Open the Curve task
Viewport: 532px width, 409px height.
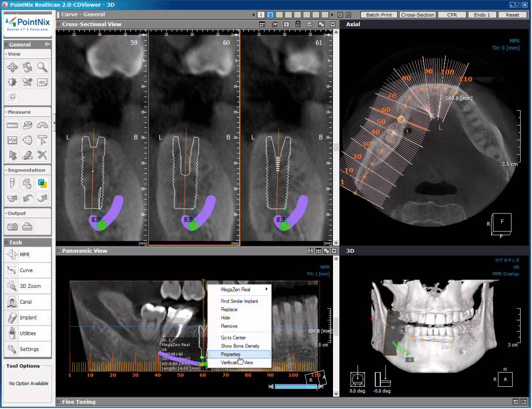coord(27,270)
